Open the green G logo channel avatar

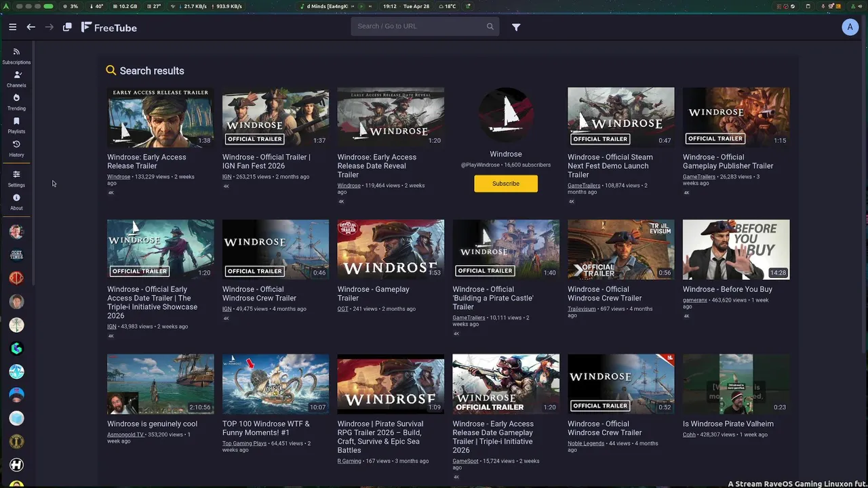point(16,348)
